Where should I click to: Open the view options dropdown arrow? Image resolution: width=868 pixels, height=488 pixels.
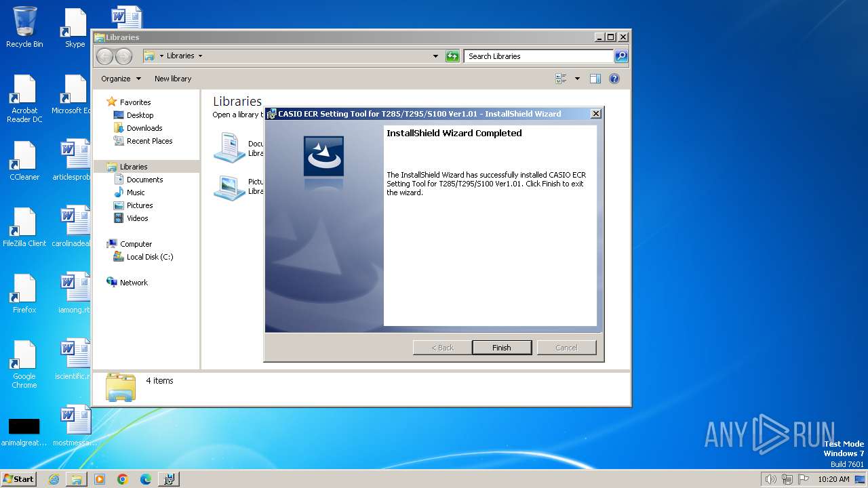[577, 79]
